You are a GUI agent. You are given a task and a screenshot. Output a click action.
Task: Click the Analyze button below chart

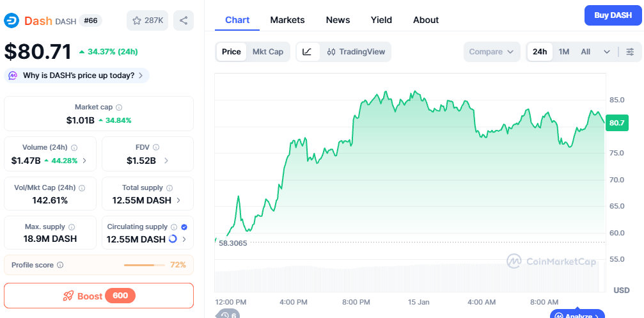(x=577, y=314)
